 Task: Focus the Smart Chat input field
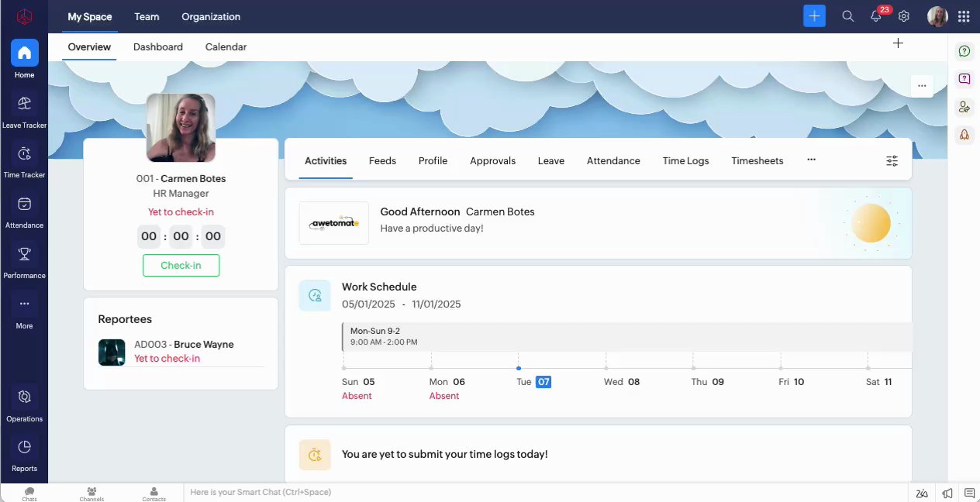coord(545,492)
